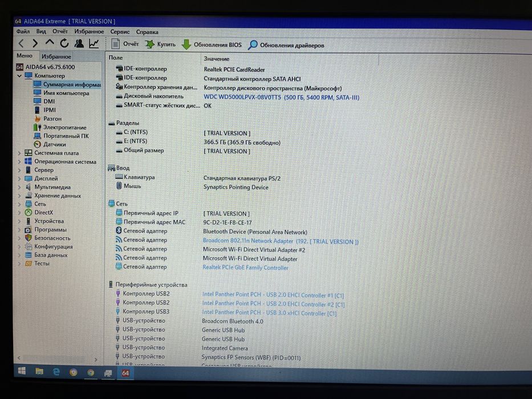Open File Explorer from taskbar
The height and width of the screenshot is (399, 532).
pyautogui.click(x=39, y=372)
